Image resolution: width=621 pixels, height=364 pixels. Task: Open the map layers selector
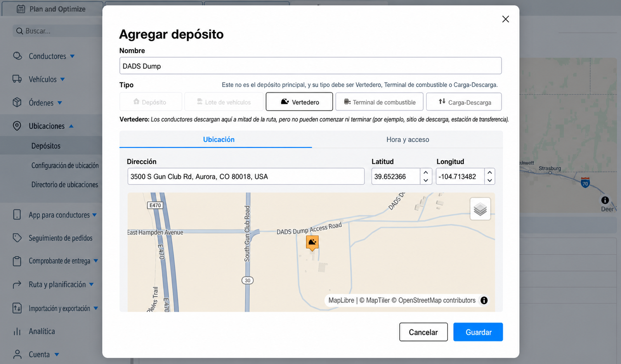pos(480,209)
